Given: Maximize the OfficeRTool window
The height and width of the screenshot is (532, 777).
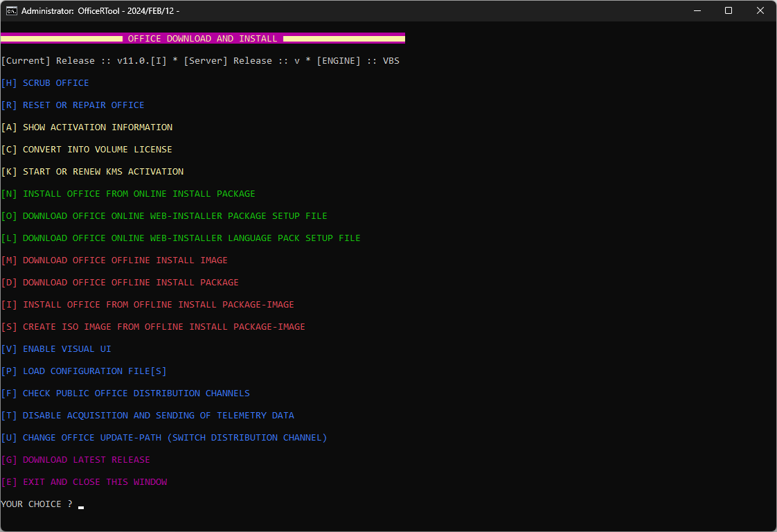Looking at the screenshot, I should click(x=729, y=10).
